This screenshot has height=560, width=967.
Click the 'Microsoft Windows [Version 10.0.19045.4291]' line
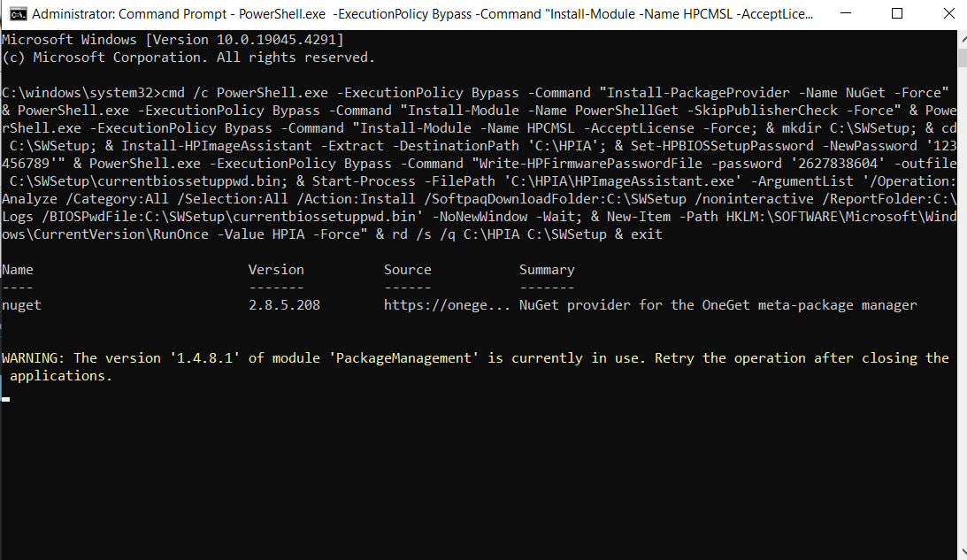(173, 40)
